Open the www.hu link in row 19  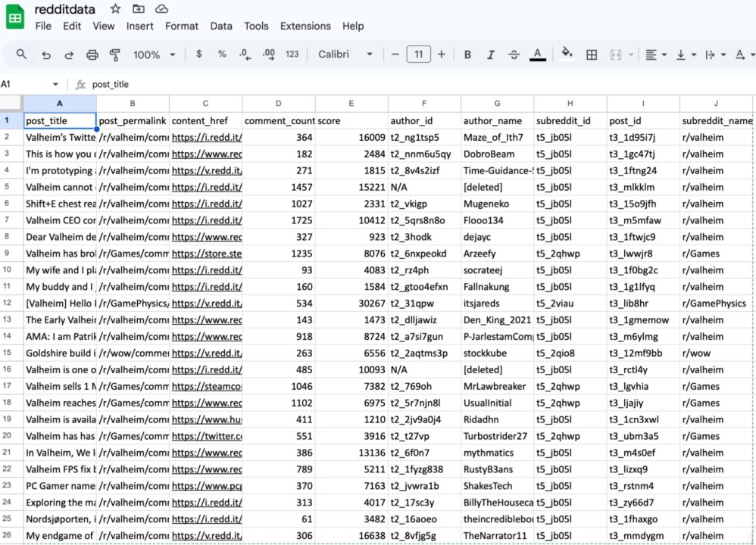pos(207,419)
